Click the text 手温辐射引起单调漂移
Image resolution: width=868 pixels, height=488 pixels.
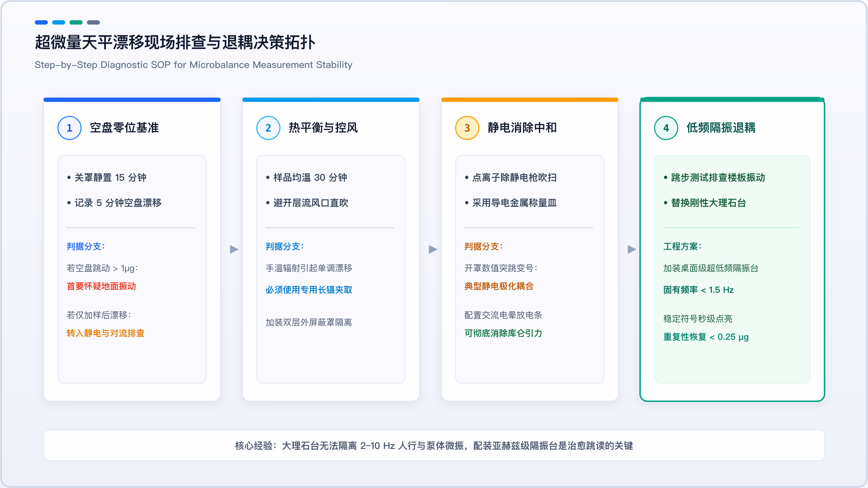(309, 268)
